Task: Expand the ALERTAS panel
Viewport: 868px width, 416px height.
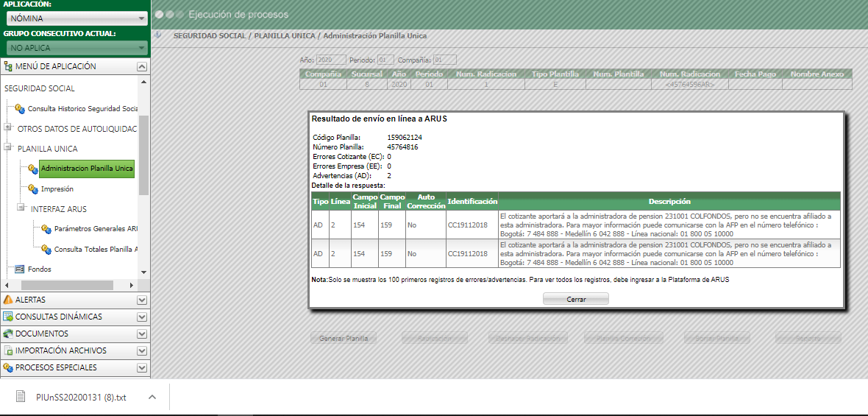Action: [75, 300]
